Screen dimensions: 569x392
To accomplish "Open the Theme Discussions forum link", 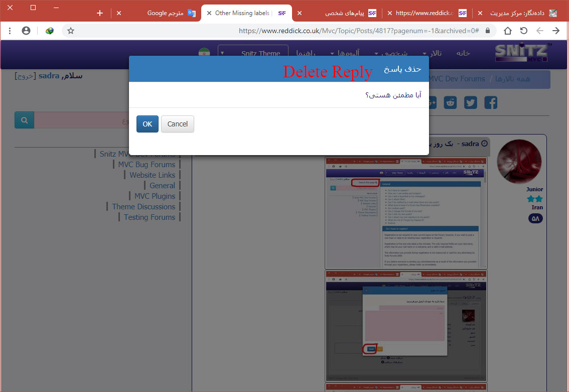I will (144, 207).
